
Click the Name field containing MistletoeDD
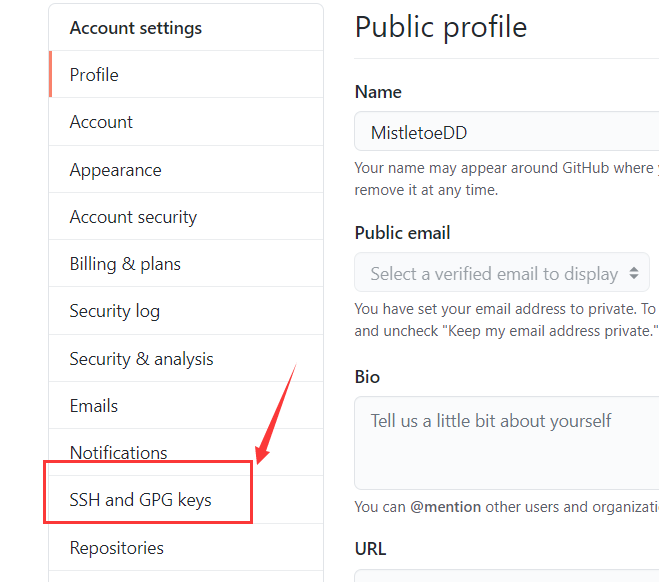coord(505,132)
